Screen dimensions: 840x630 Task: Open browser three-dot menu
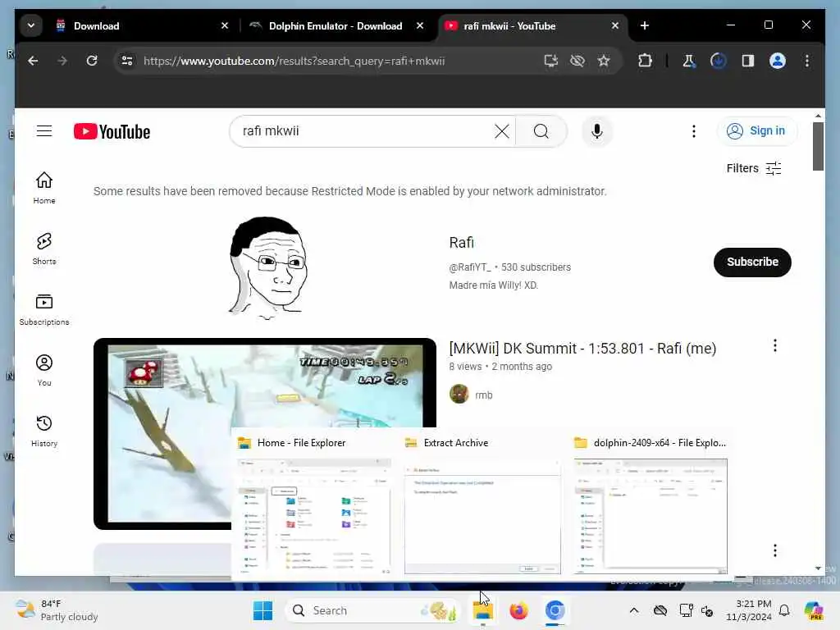pos(807,61)
